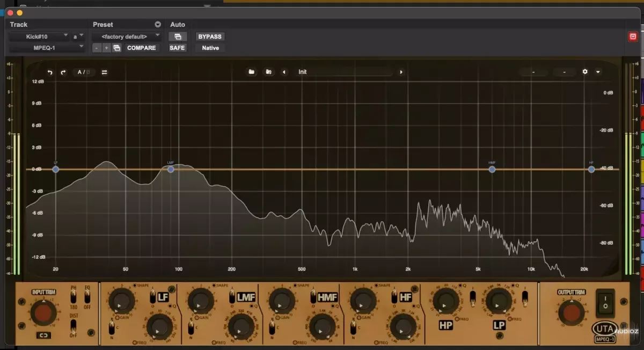This screenshot has width=644, height=350.
Task: Click the Native label
Action: pos(210,48)
